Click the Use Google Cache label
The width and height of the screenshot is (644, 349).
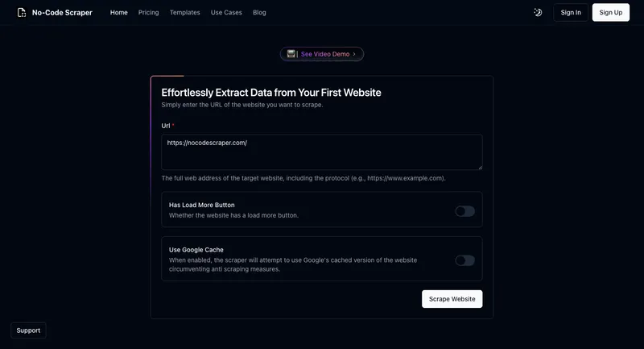click(196, 250)
